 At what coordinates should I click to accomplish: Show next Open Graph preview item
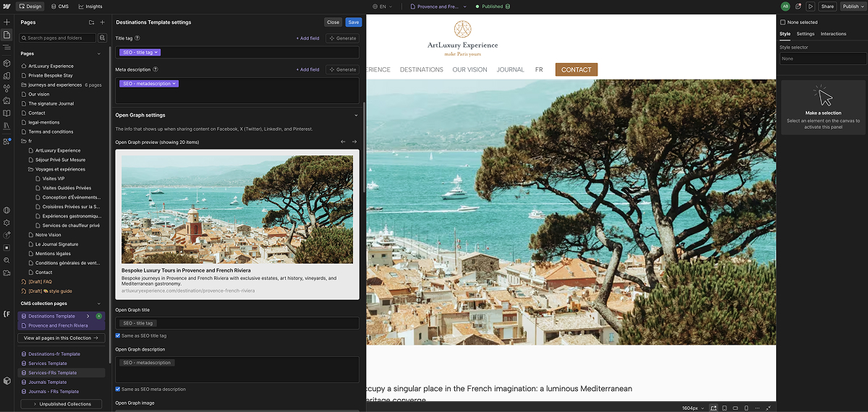[354, 142]
